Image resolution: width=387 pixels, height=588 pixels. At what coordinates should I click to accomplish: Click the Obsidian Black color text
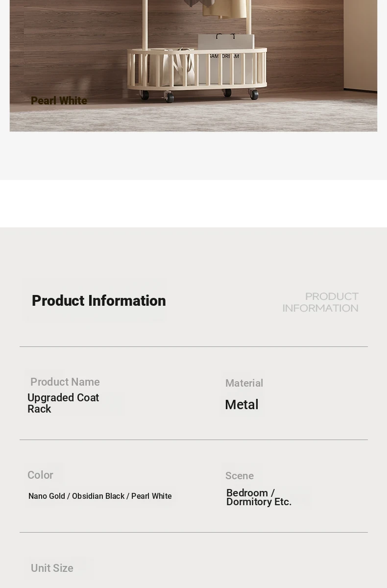98,496
